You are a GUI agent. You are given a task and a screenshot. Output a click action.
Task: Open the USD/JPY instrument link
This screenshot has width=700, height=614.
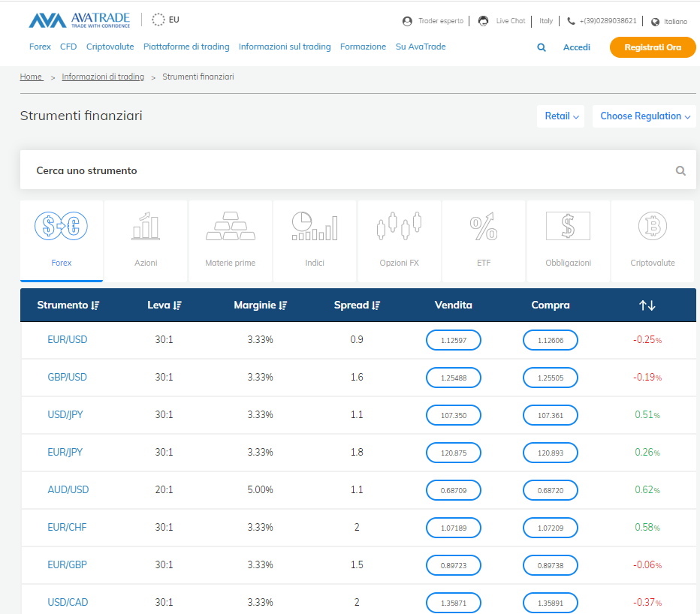click(65, 414)
